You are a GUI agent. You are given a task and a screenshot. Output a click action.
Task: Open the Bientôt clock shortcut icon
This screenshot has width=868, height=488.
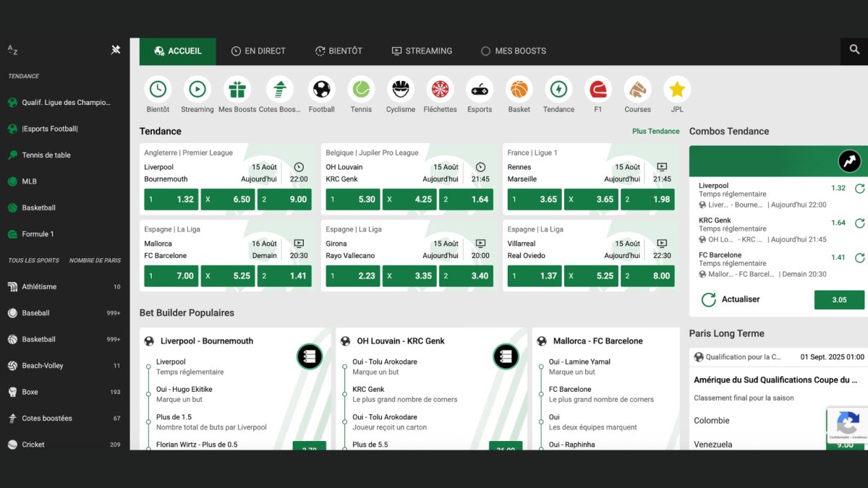tap(158, 89)
